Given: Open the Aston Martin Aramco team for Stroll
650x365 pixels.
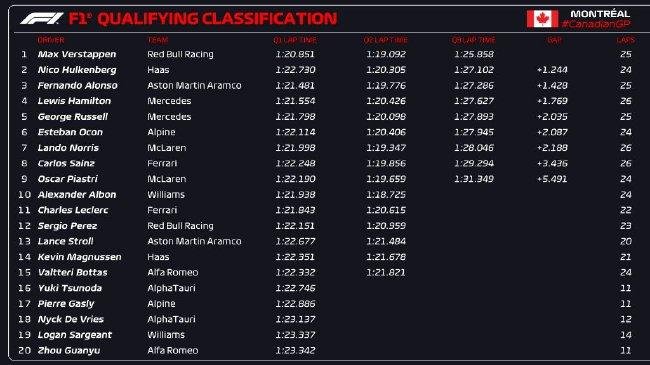Looking at the screenshot, I should [x=194, y=241].
